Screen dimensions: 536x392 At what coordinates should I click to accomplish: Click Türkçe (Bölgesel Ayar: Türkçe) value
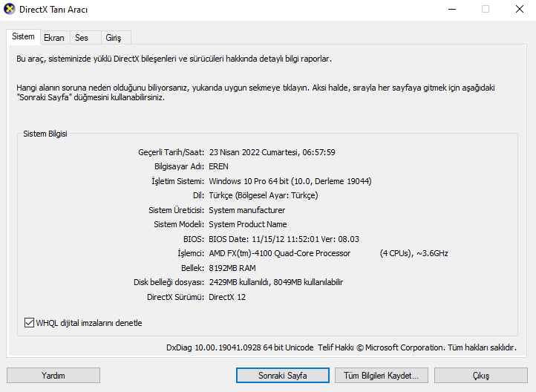coord(264,195)
